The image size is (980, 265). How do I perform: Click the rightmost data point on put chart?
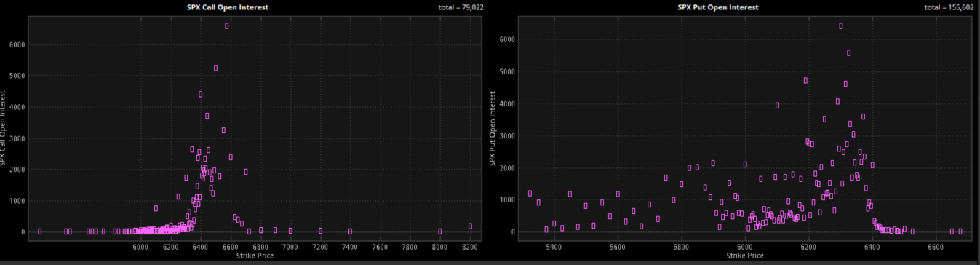pos(960,231)
